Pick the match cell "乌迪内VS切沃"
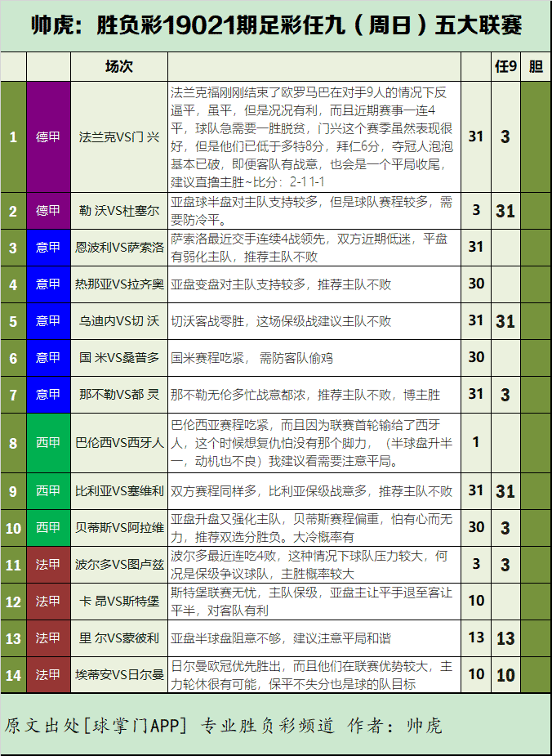Screen dimensions: 552x756 [x=119, y=321]
